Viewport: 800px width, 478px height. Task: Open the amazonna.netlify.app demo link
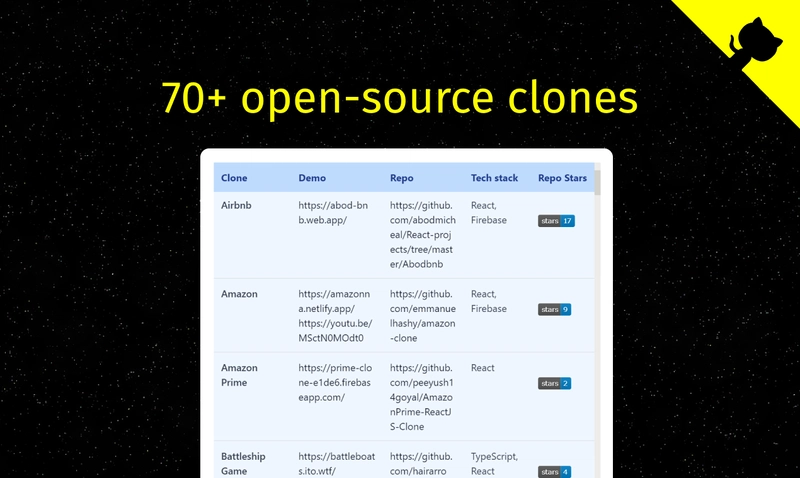tap(334, 301)
